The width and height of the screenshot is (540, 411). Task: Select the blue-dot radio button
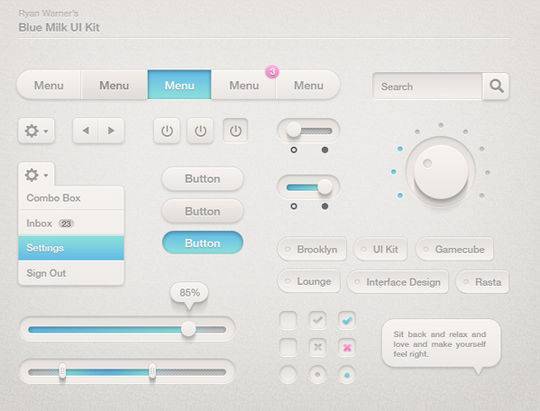347,374
